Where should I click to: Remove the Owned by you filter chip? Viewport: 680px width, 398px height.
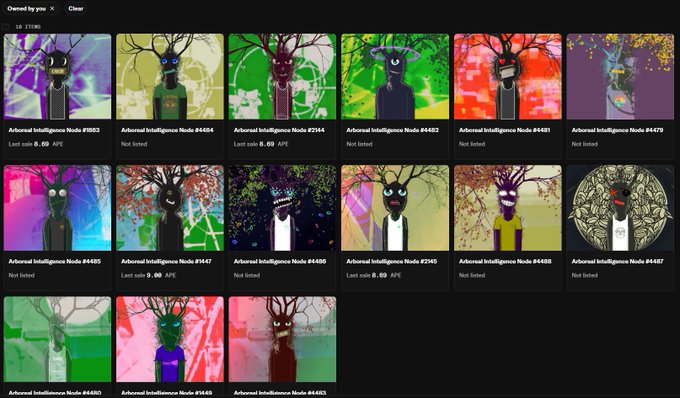coord(52,8)
